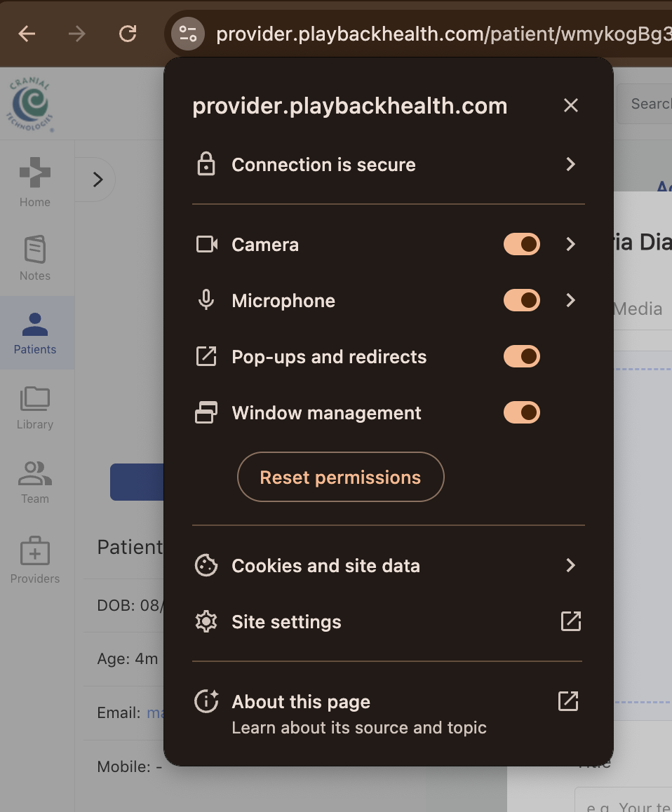Screen dimensions: 672x812
Task: Click the browser forward arrow
Action: coord(76,34)
